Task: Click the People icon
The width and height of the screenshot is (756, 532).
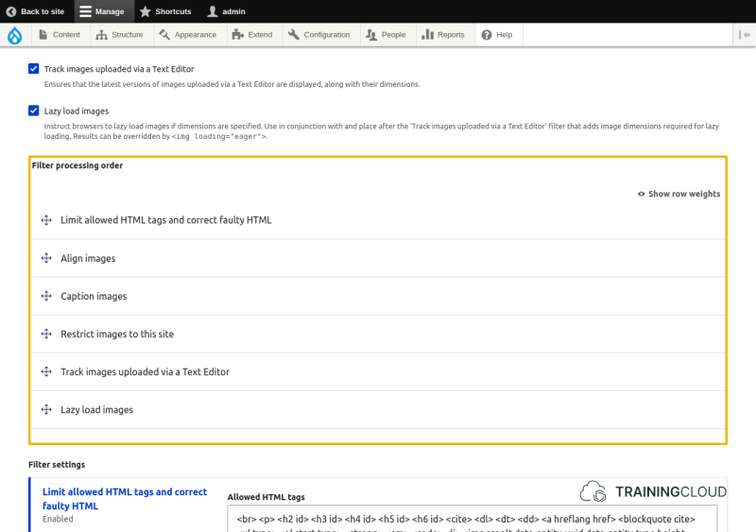Action: [371, 35]
